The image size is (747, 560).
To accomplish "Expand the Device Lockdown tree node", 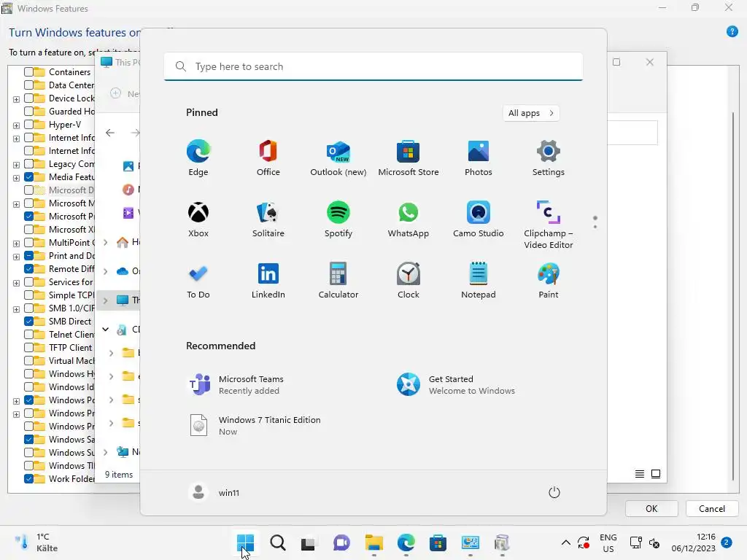I will [16, 99].
